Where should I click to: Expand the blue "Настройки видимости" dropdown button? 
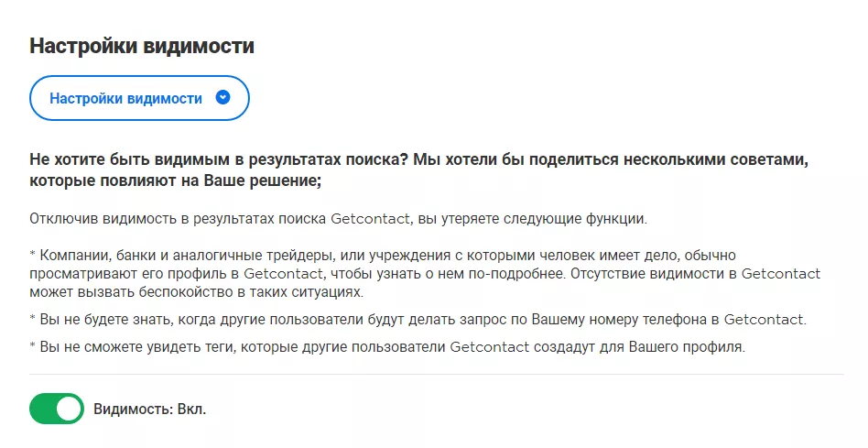click(x=139, y=98)
